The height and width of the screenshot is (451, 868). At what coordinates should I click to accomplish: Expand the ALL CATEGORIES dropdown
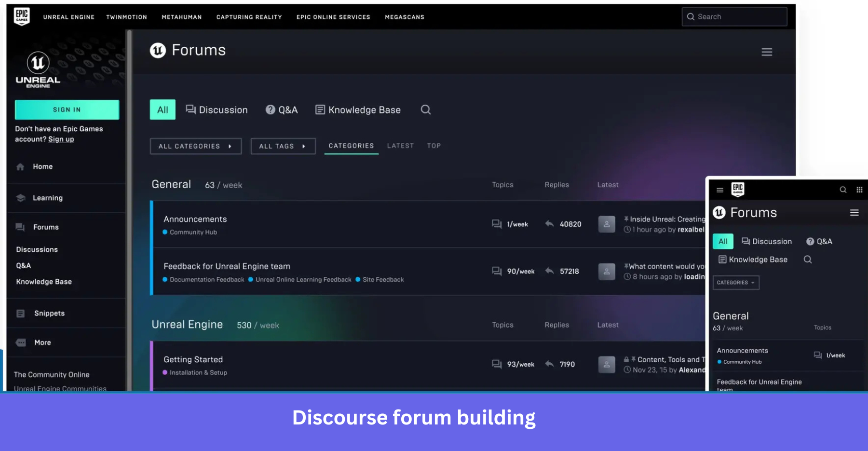(195, 146)
